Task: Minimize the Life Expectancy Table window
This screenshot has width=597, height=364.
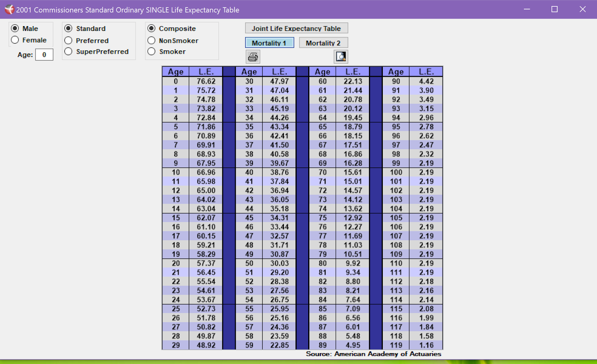Action: [527, 9]
